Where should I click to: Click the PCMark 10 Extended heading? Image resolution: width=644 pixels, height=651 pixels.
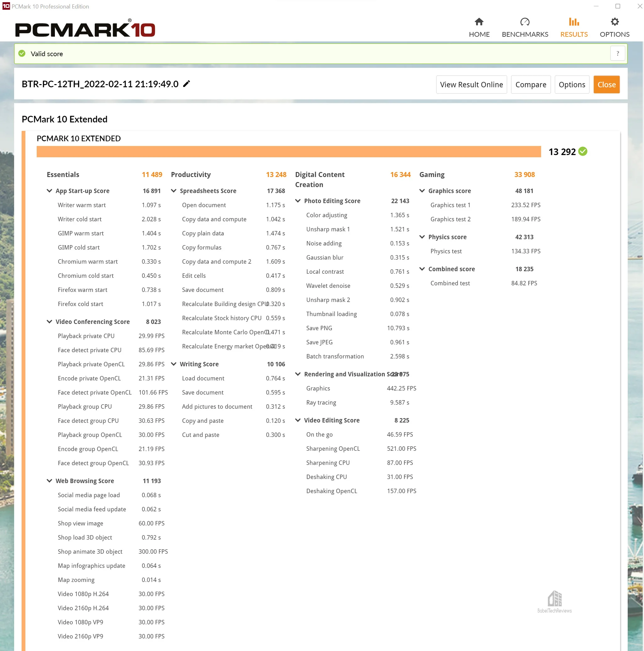coord(65,120)
